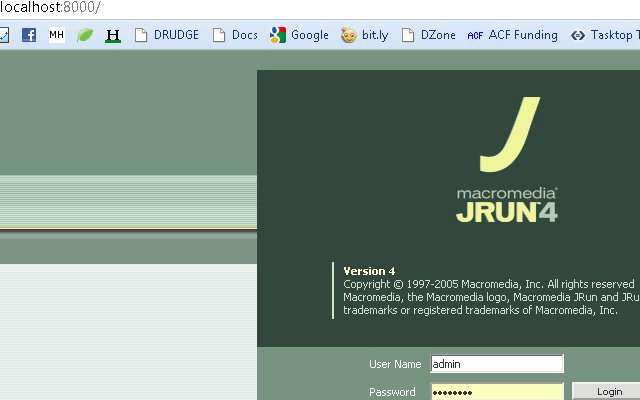Open the DRUDGE bookmark
This screenshot has height=400, width=640.
pos(167,35)
